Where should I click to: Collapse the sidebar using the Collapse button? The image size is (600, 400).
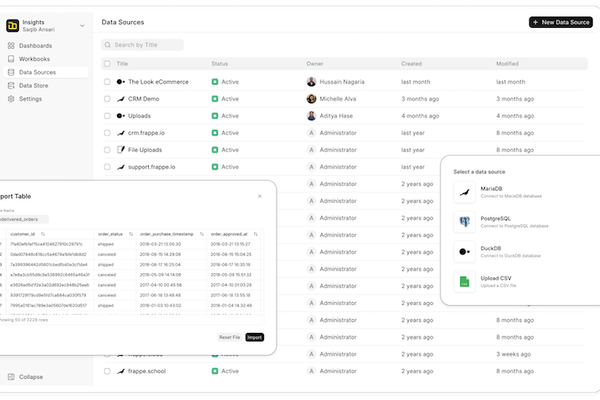click(x=25, y=377)
